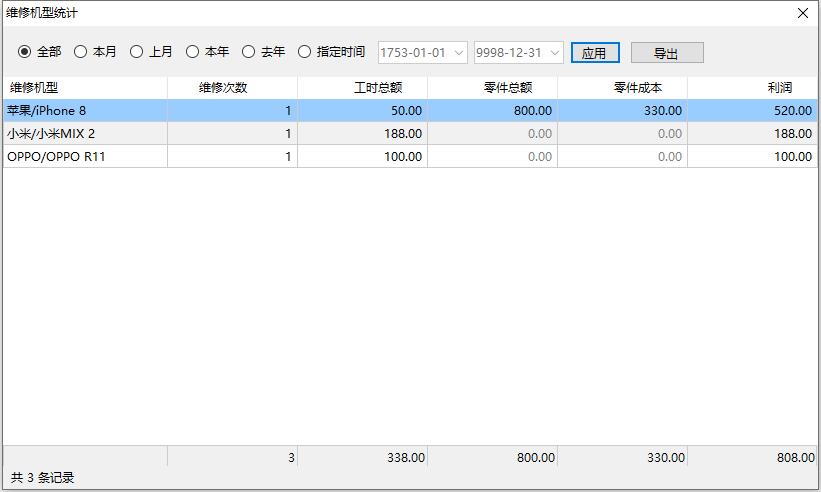
Task: Click the 50.00 labor total cell
Action: [362, 110]
